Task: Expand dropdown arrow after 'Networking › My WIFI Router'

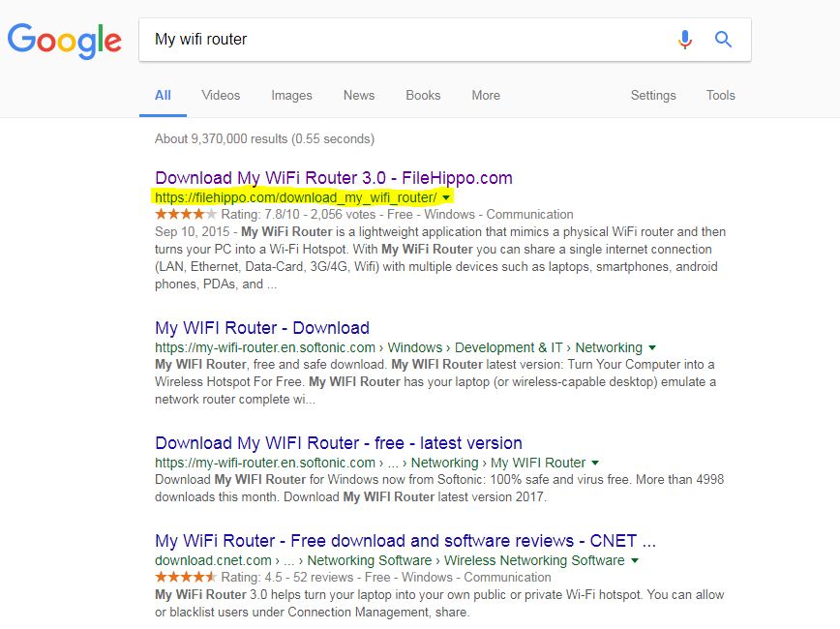Action: point(594,463)
